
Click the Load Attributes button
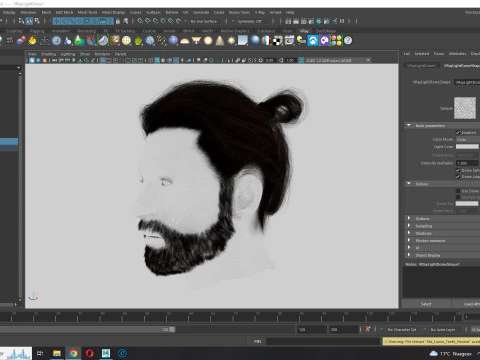point(467,304)
